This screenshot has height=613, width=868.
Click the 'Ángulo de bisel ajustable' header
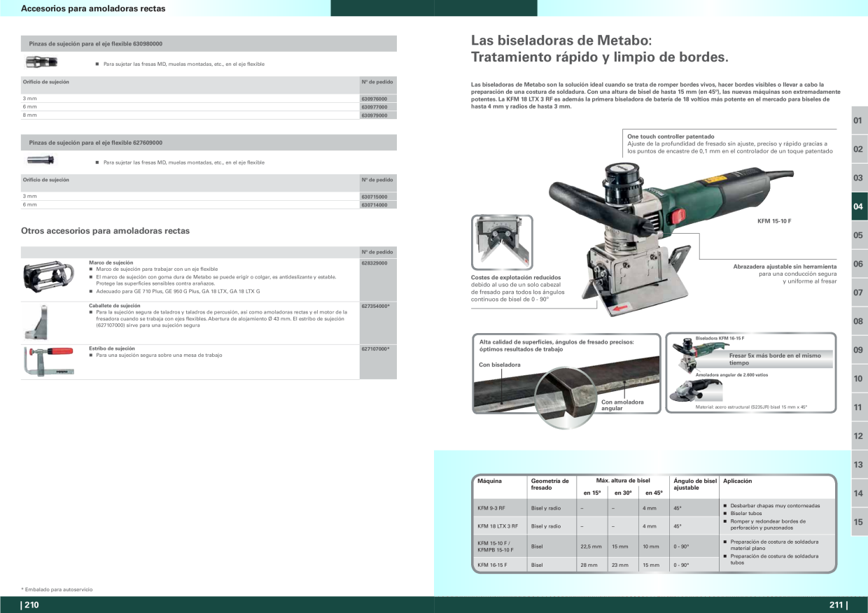695,484
